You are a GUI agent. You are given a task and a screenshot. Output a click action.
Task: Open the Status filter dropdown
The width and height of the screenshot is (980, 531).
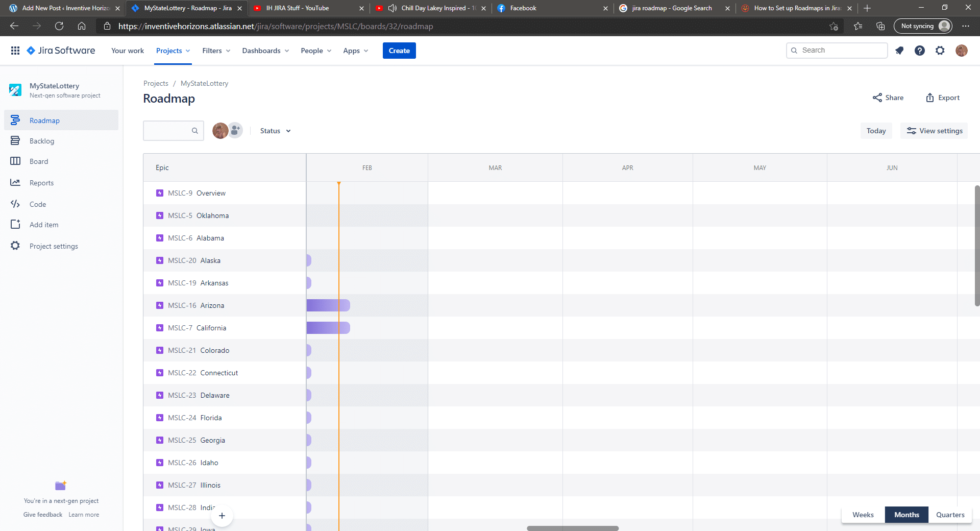point(275,131)
